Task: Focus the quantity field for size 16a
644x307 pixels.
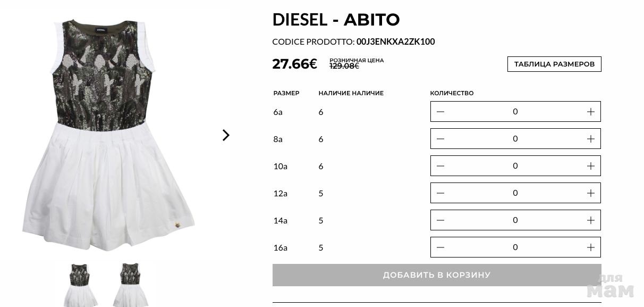Action: point(515,247)
